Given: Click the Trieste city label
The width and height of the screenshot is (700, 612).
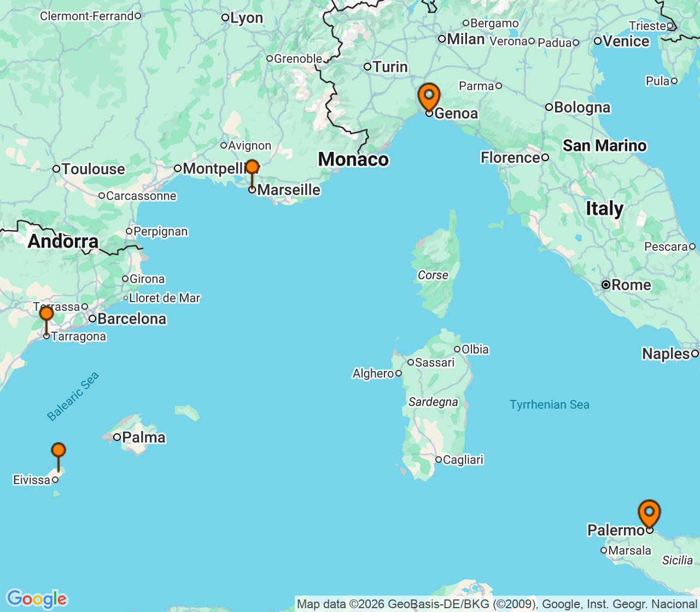Looking at the screenshot, I should tap(647, 26).
